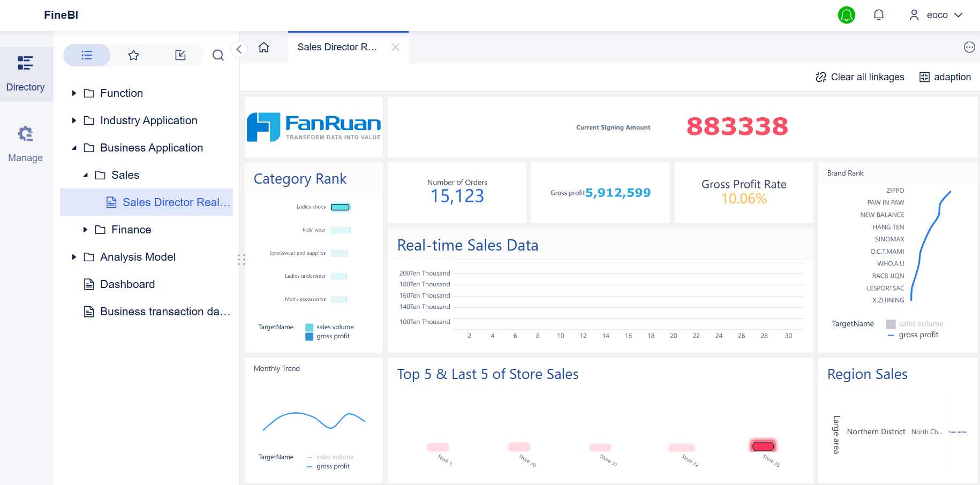Switch to the Sales Director tab
The width and height of the screenshot is (980, 485).
(x=337, y=47)
